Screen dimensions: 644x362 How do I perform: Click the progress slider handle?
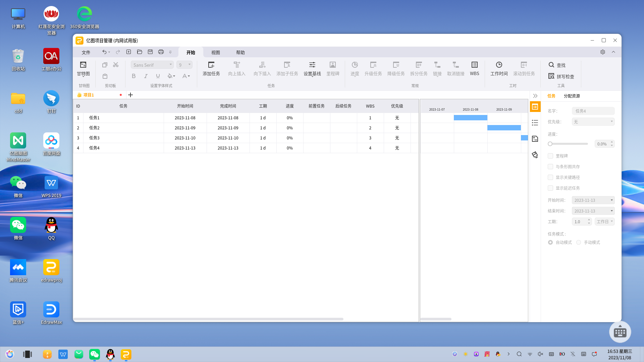550,144
